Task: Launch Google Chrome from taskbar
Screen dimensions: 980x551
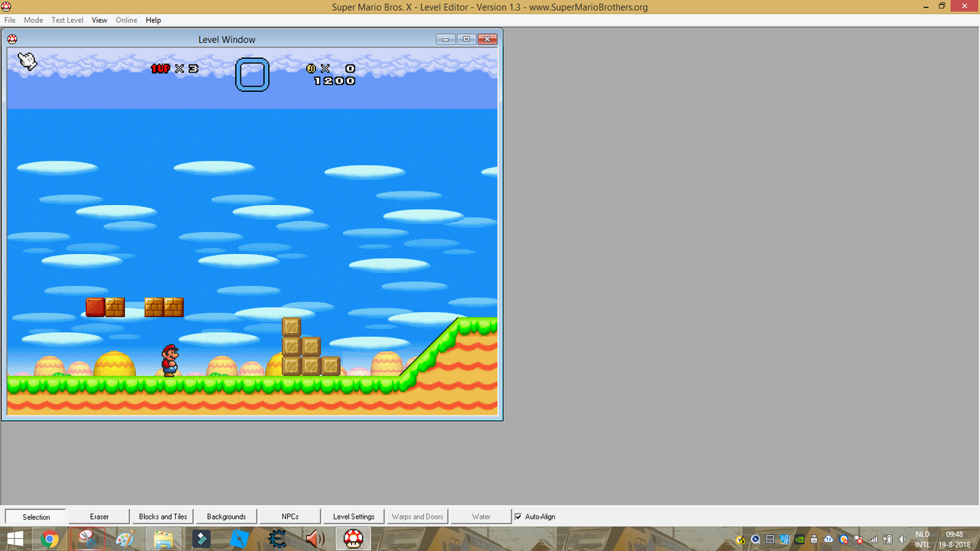Action: pyautogui.click(x=50, y=540)
